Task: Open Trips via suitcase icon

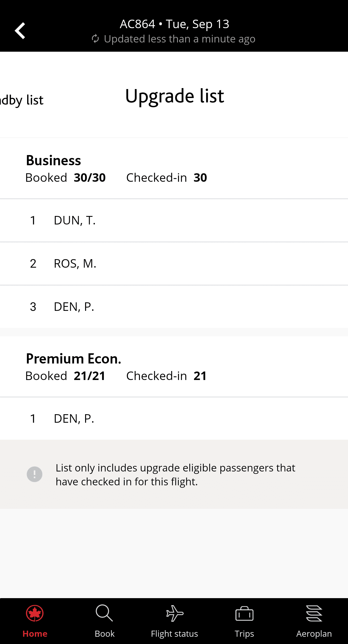Action: pos(244,613)
